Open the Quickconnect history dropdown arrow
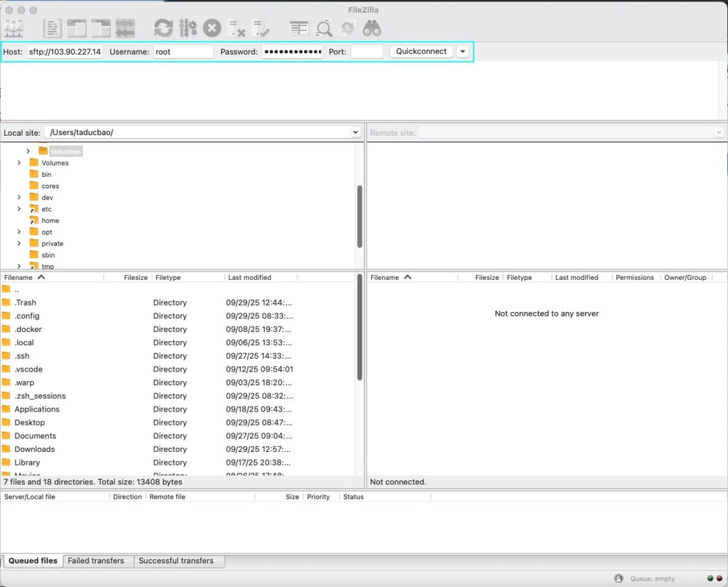 tap(463, 51)
